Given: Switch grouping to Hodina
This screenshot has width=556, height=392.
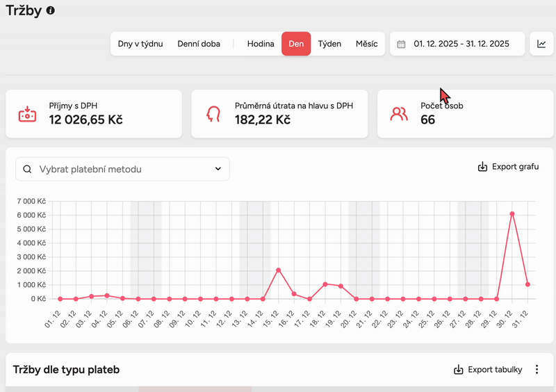Looking at the screenshot, I should pyautogui.click(x=261, y=44).
